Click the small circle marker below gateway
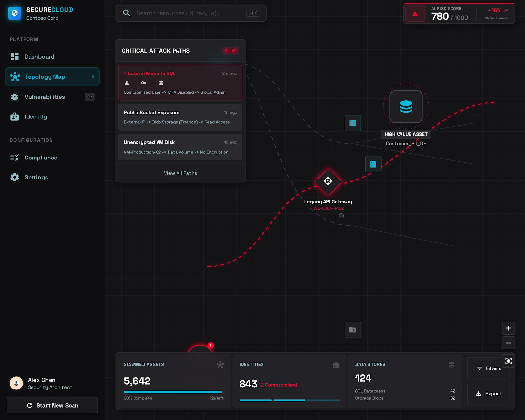 click(x=341, y=216)
